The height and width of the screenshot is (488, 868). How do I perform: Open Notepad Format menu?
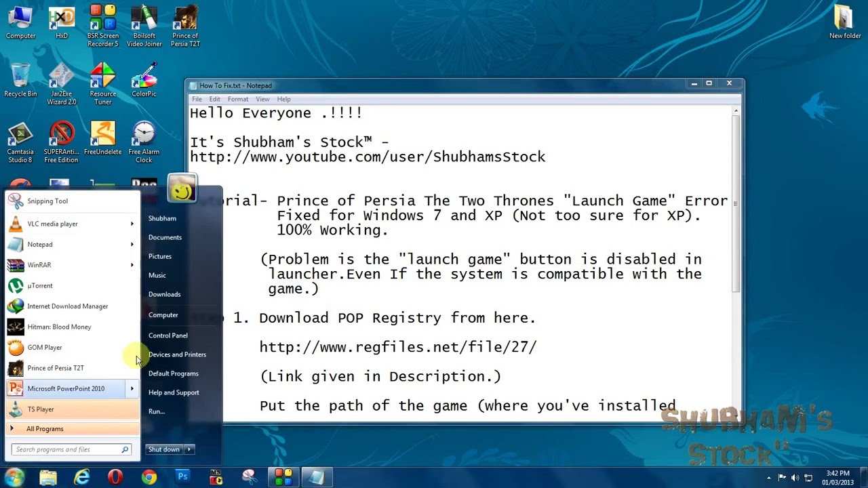[x=238, y=99]
